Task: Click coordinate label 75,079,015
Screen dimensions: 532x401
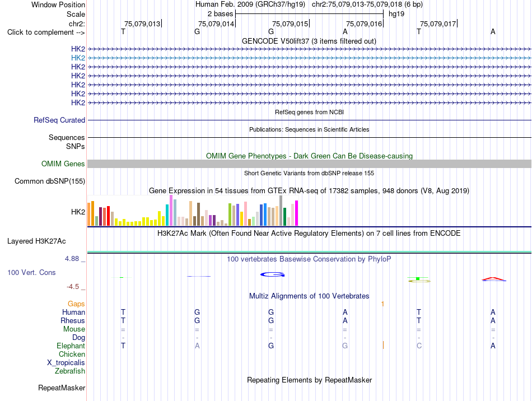Action: tap(290, 24)
